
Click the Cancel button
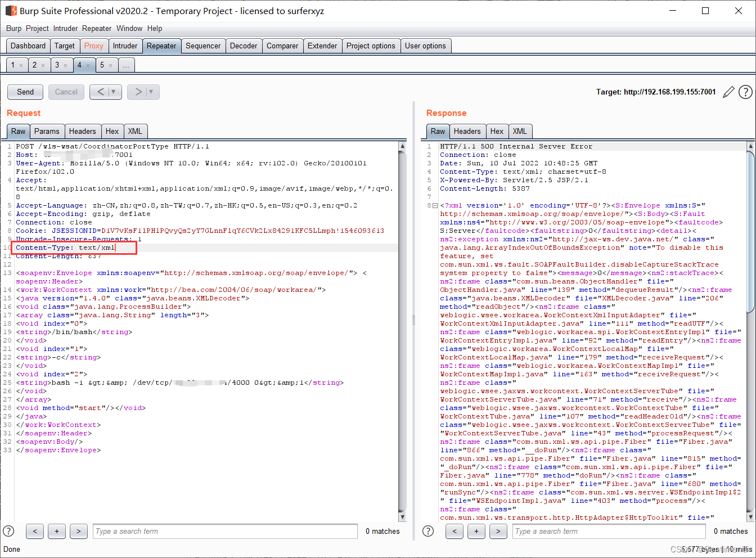point(66,92)
